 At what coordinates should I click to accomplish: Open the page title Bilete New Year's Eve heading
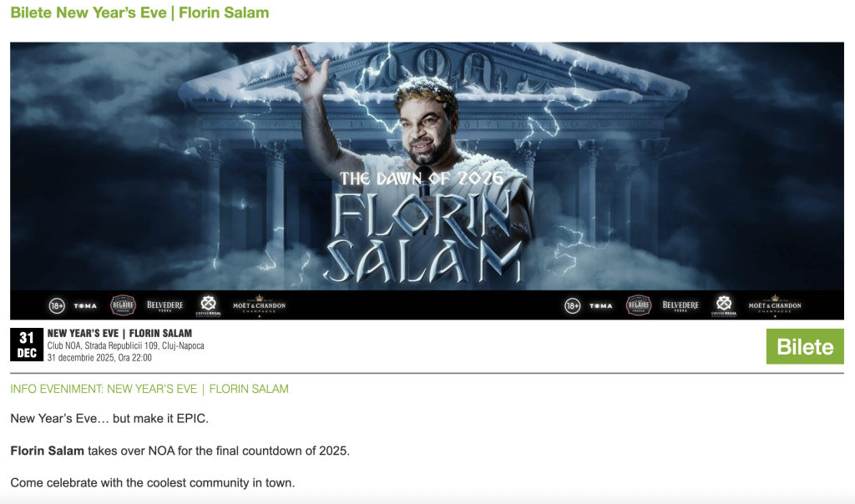point(139,13)
